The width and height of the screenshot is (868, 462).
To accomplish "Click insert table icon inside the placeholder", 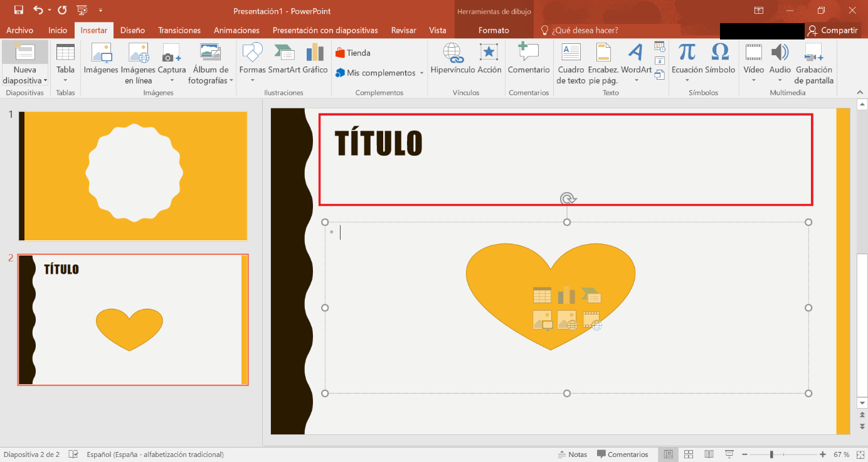I will (x=542, y=295).
